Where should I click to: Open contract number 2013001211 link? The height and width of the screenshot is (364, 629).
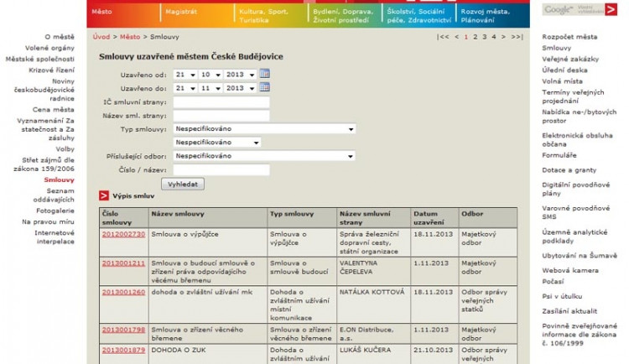[123, 263]
